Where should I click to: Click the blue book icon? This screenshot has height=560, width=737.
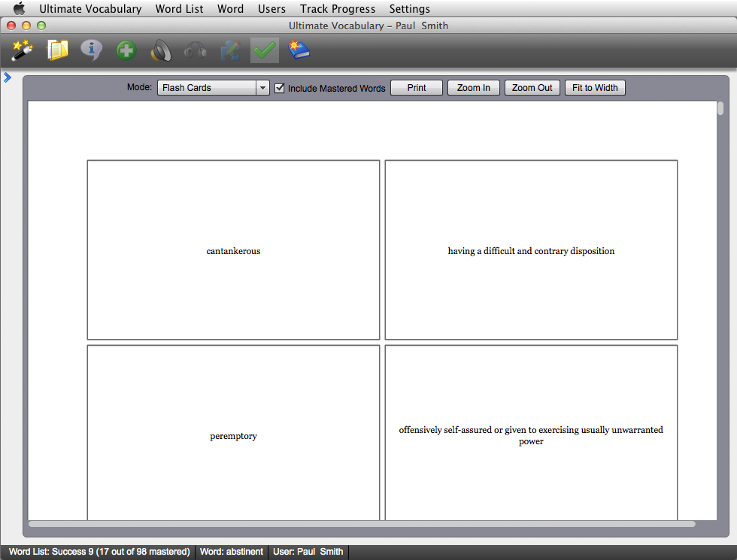[x=299, y=50]
